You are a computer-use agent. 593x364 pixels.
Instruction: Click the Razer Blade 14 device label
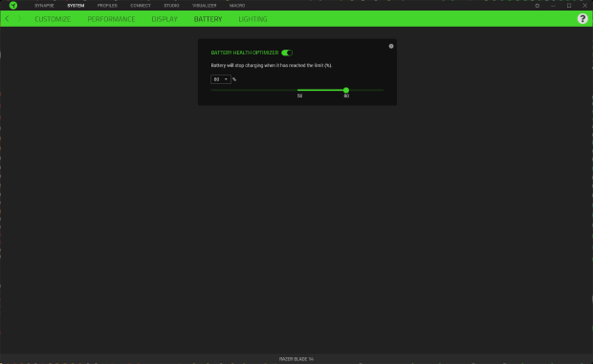[296, 359]
